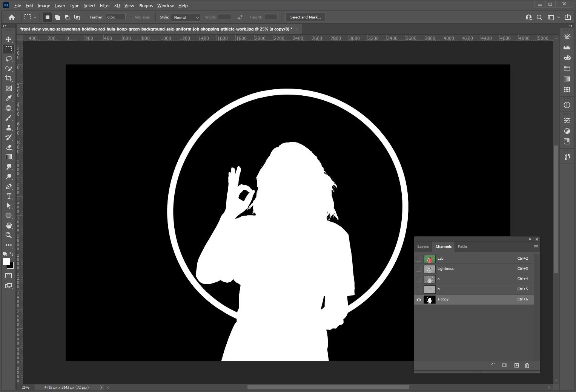Click Select and Mask button

pyautogui.click(x=306, y=17)
